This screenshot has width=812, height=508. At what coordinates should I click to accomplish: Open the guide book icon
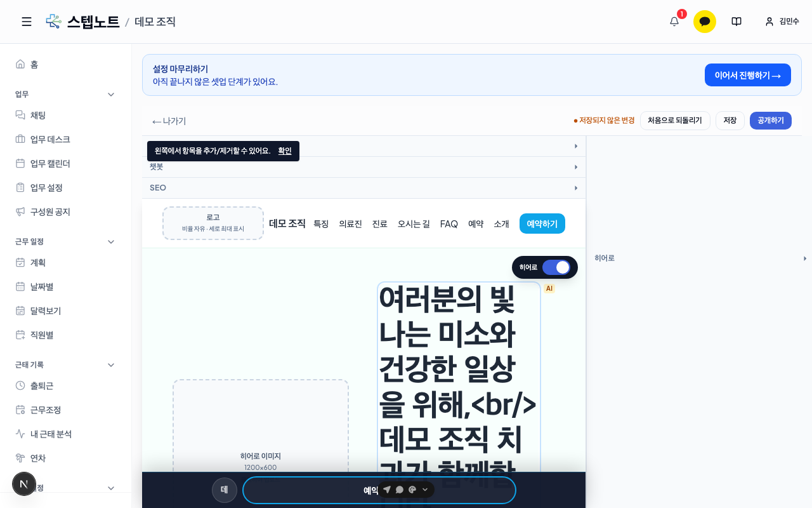tap(737, 22)
